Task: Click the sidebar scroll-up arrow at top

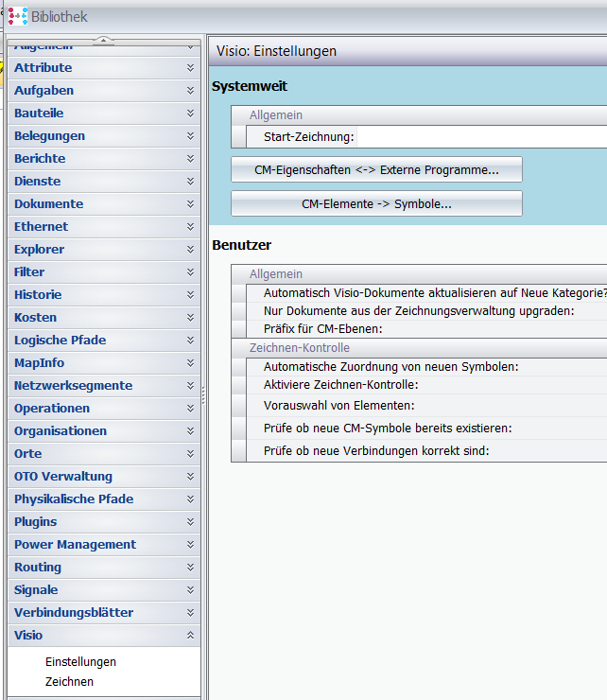Action: (x=103, y=41)
